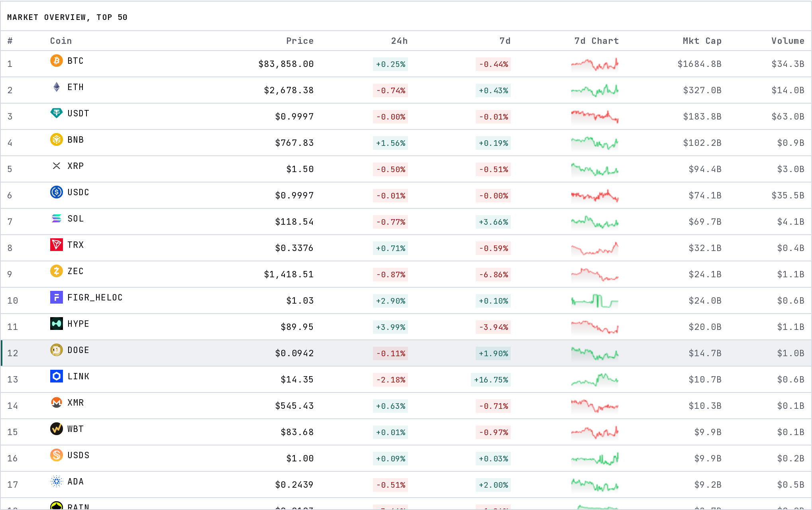Click the USDC coin icon

(57, 192)
